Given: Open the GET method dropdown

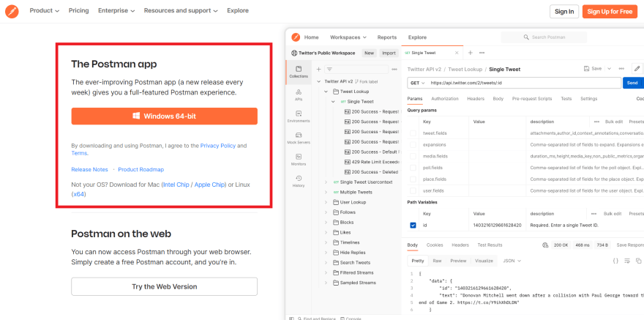Looking at the screenshot, I should pos(418,83).
